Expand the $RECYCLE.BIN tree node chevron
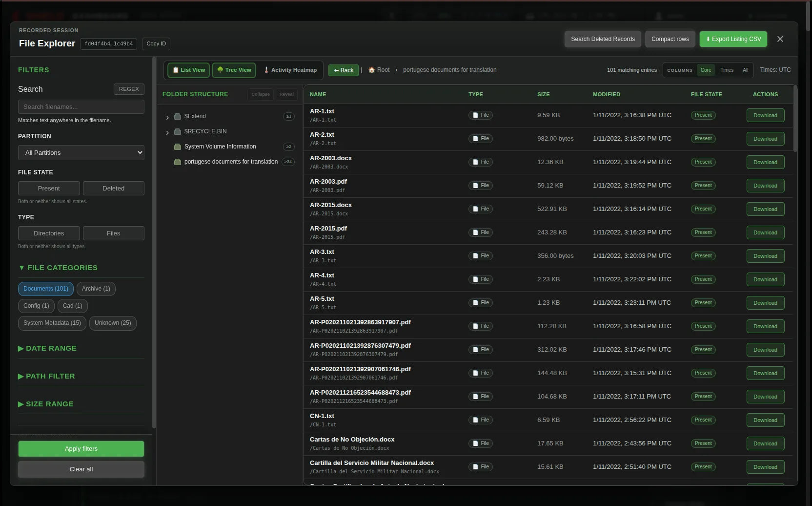This screenshot has width=812, height=506. pyautogui.click(x=167, y=132)
